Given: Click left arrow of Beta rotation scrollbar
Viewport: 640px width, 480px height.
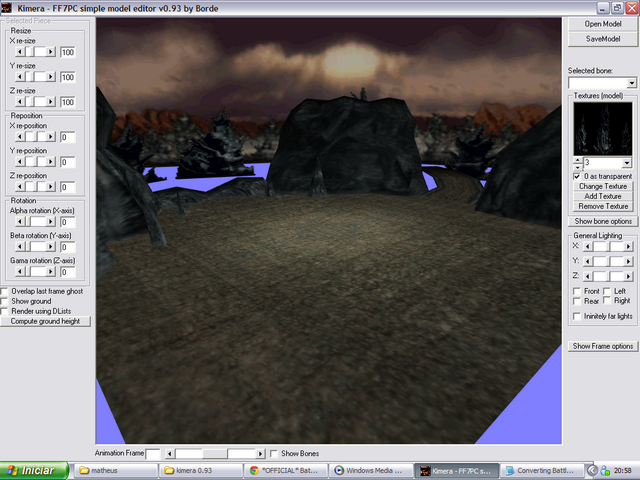Looking at the screenshot, I should click(x=20, y=247).
